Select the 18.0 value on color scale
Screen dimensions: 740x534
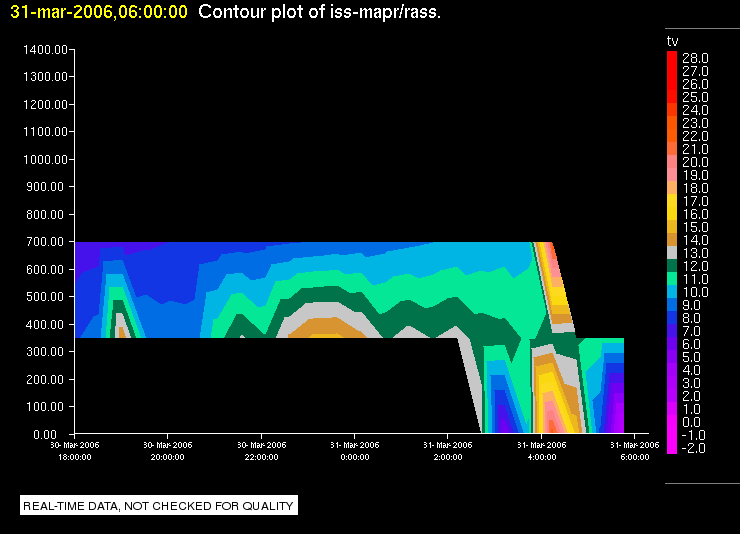[x=695, y=188]
